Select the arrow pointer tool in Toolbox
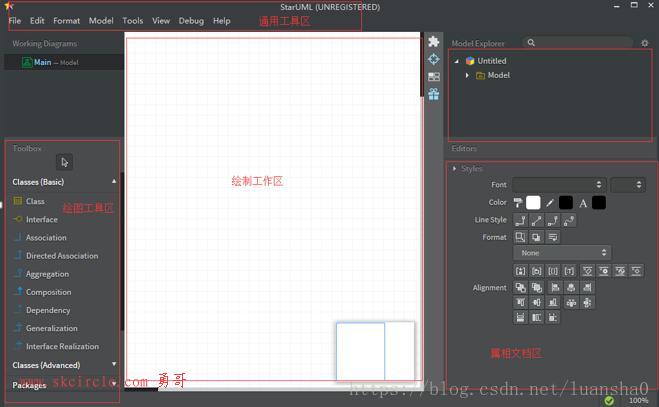The width and height of the screenshot is (659, 407). (64, 162)
